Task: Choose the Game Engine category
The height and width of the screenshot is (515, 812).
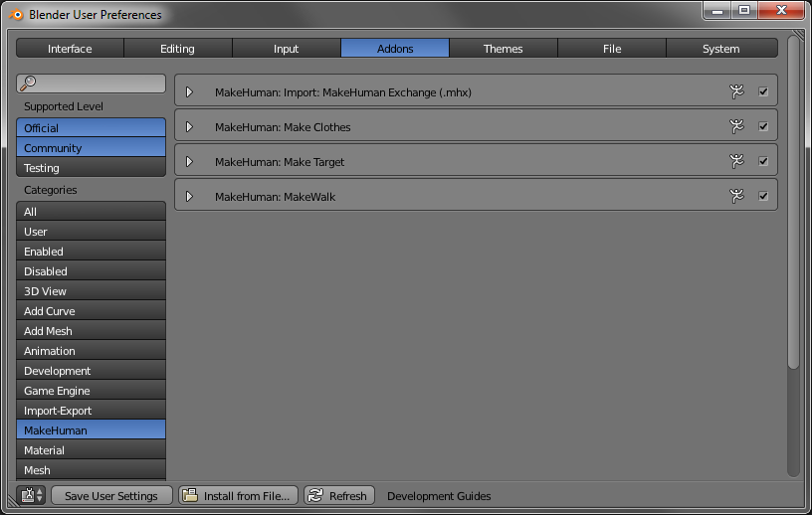Action: 92,391
